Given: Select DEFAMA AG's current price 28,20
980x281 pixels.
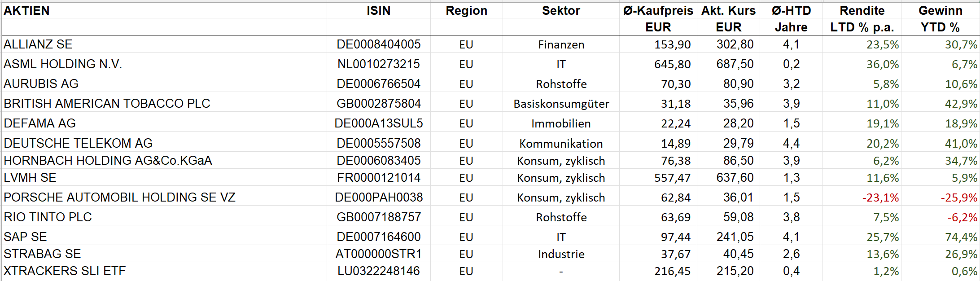Looking at the screenshot, I should [x=738, y=123].
